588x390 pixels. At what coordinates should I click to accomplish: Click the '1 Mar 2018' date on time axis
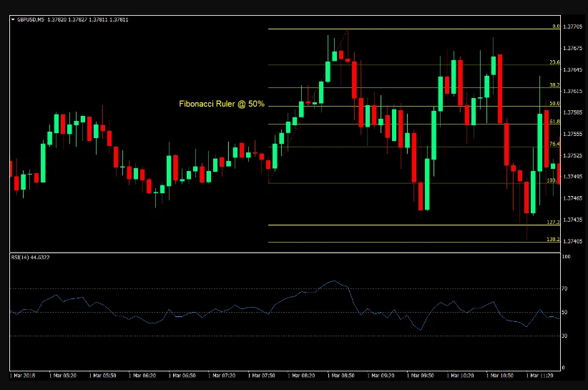[24, 374]
